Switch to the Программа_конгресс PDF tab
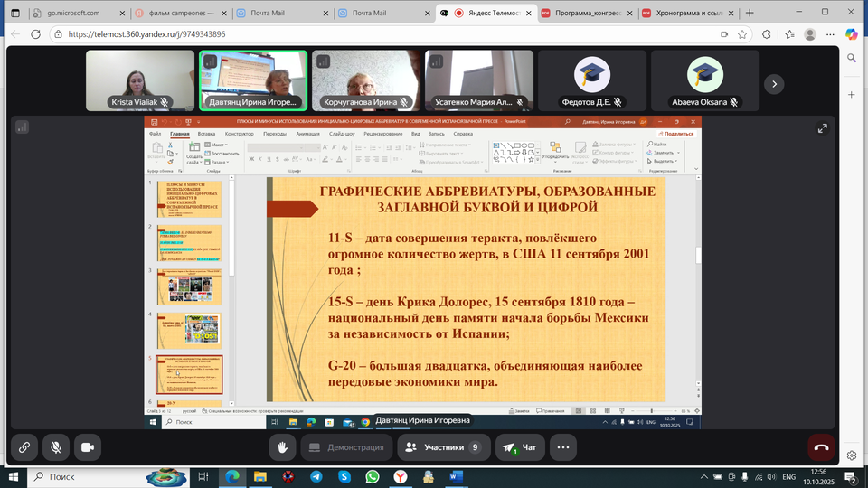The height and width of the screenshot is (488, 868). pyautogui.click(x=583, y=14)
